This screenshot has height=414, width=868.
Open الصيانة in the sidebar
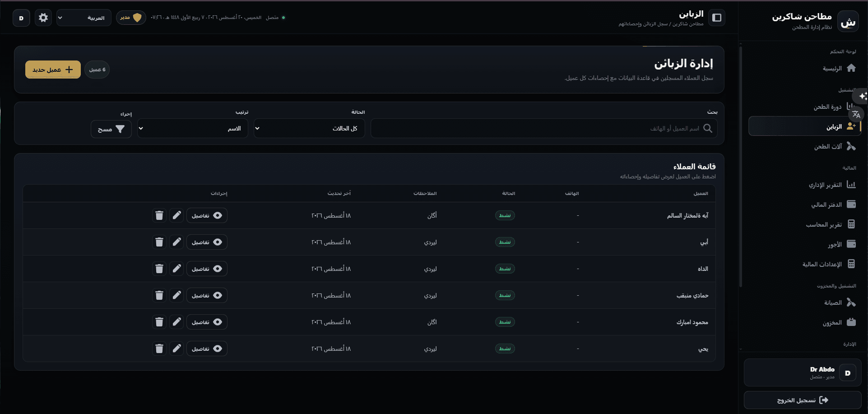click(805, 302)
